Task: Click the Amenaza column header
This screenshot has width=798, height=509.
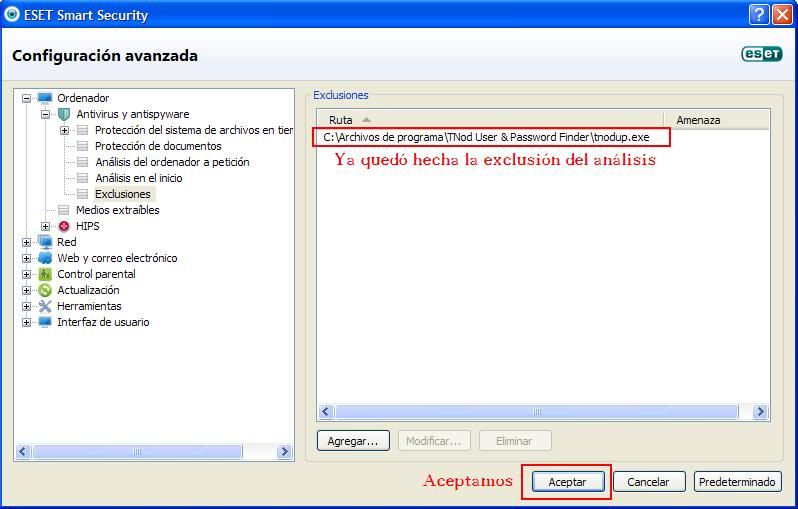Action: tap(717, 120)
